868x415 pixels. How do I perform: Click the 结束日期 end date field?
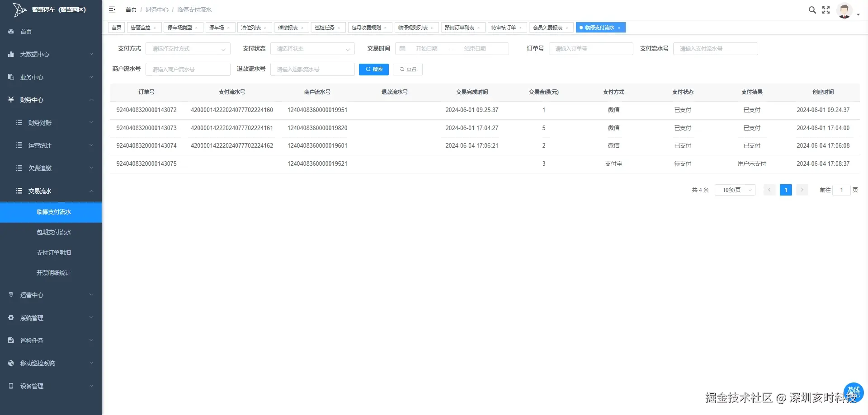(475, 49)
